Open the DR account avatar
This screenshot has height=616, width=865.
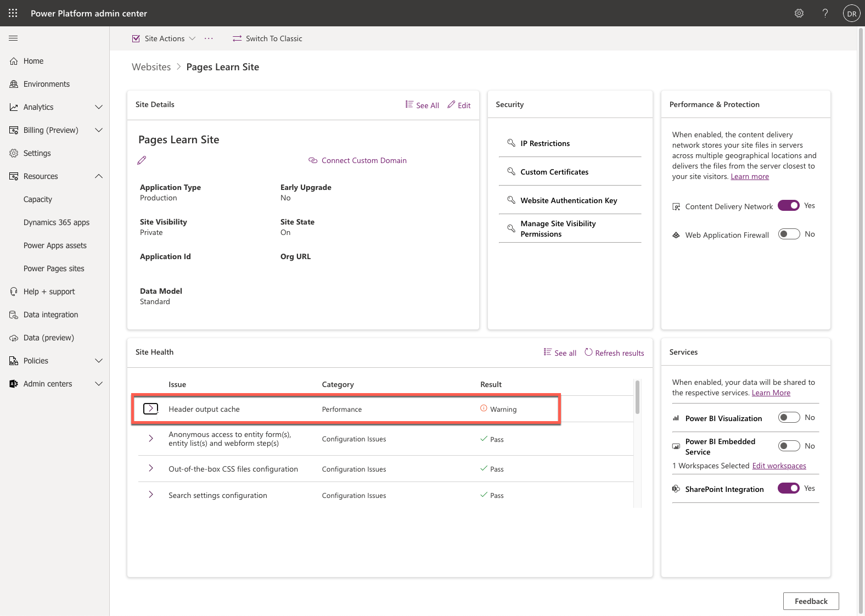[851, 14]
